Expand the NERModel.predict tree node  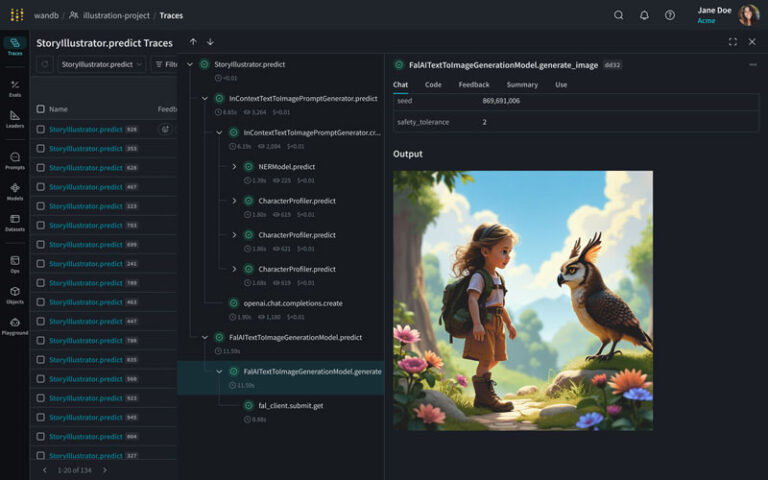pos(234,167)
